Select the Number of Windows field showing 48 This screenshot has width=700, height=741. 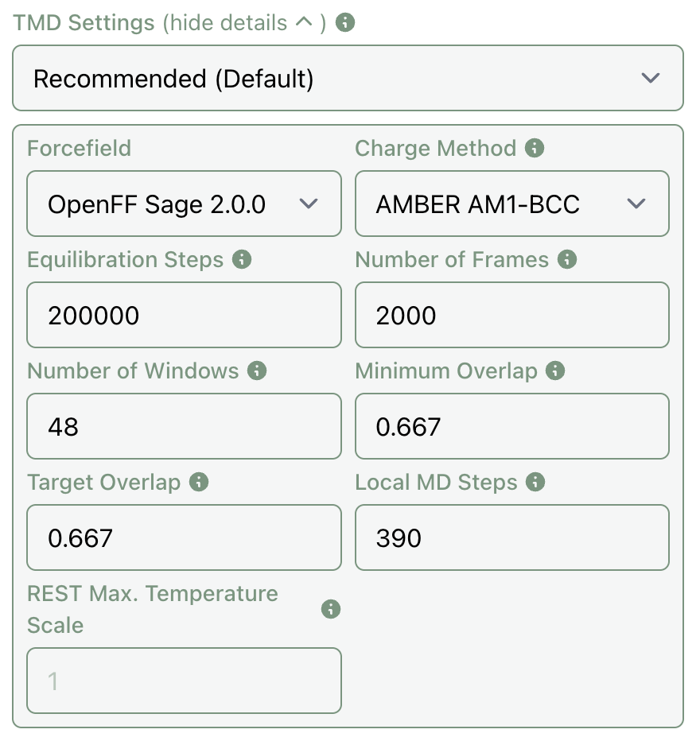pos(184,426)
